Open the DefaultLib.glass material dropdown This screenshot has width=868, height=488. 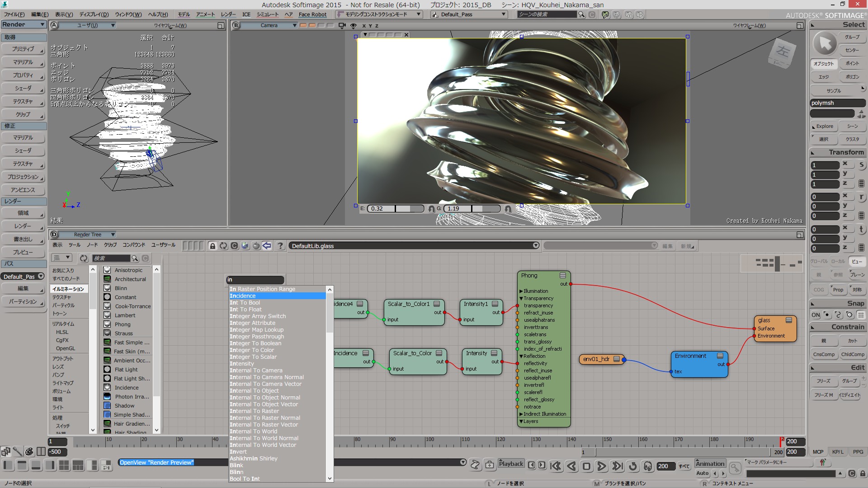[536, 245]
